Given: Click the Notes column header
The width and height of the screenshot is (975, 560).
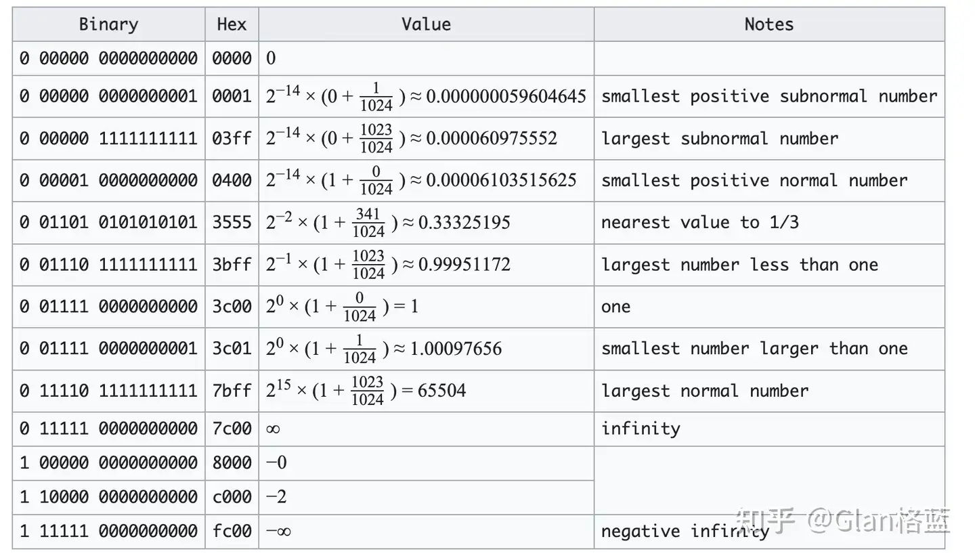Looking at the screenshot, I should tap(768, 24).
